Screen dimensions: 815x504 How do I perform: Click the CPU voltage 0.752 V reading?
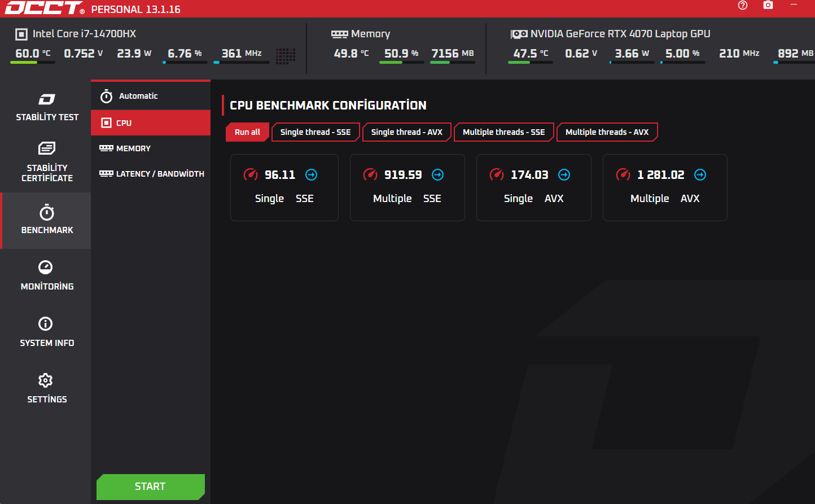click(84, 54)
